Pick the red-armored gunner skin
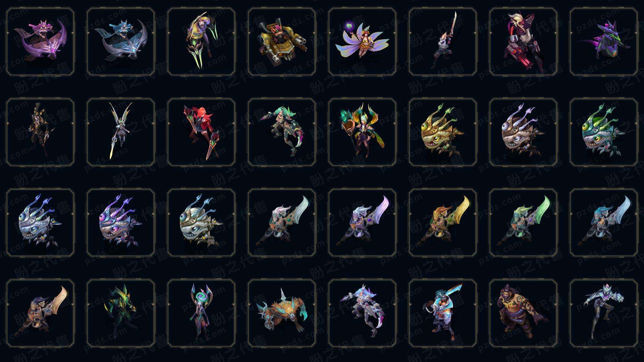 [x=523, y=42]
